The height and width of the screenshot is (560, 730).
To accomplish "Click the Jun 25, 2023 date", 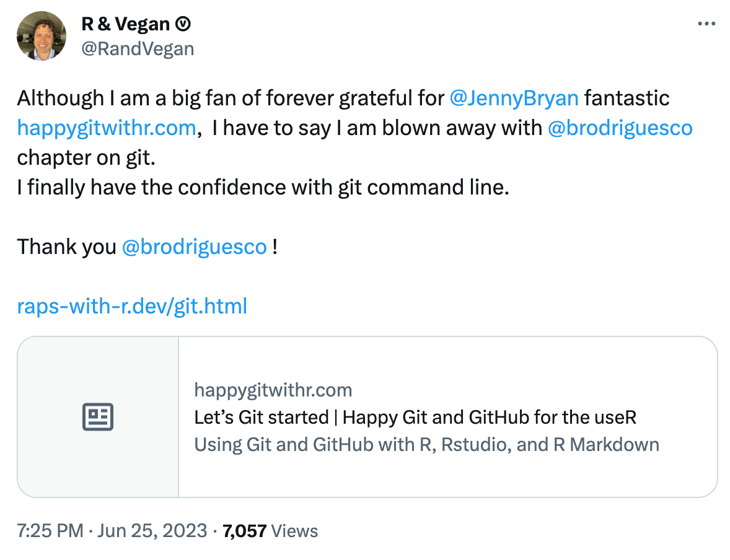I will tap(154, 531).
